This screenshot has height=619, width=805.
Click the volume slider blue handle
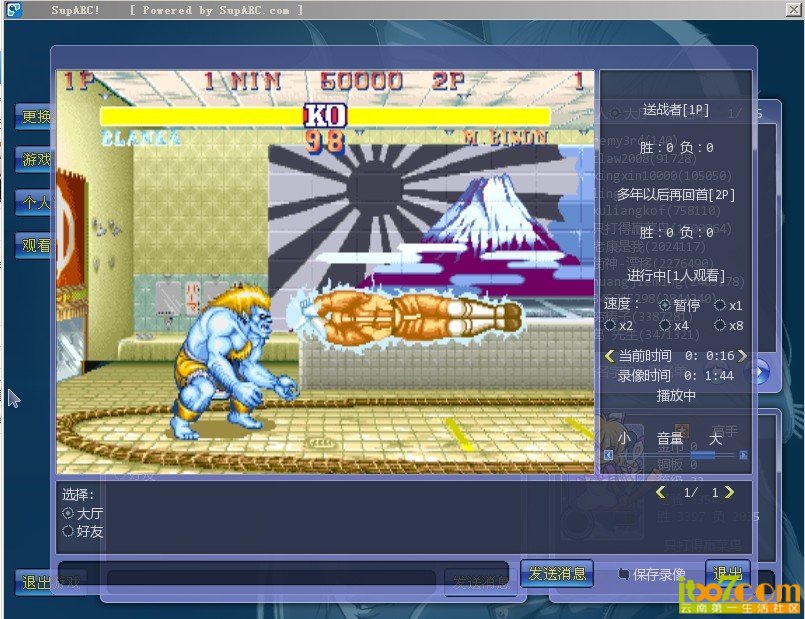[x=703, y=455]
